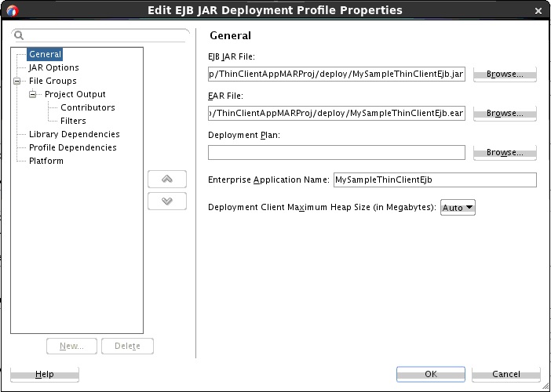Viewport: 551px width, 392px height.
Task: Select the File Groups node label
Action: pyautogui.click(x=53, y=81)
